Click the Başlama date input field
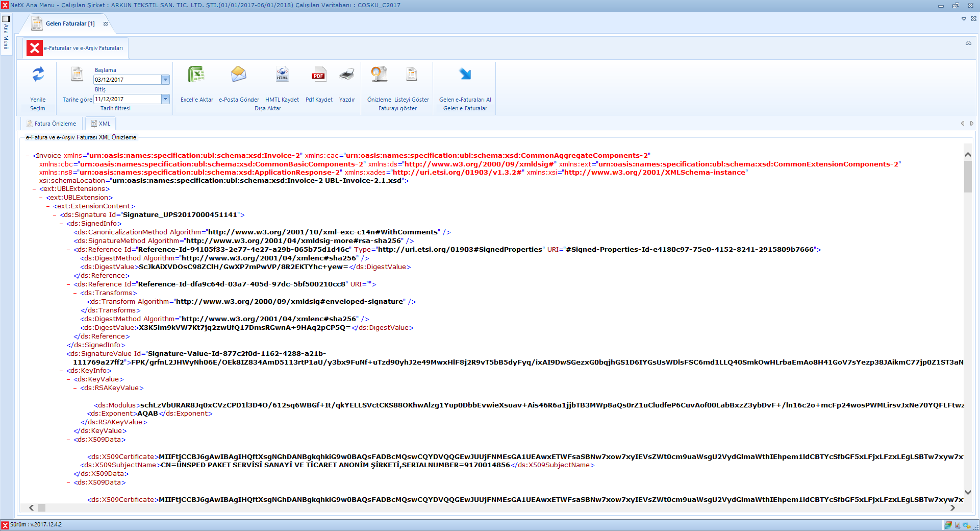Viewport: 980px width, 531px height. 127,80
